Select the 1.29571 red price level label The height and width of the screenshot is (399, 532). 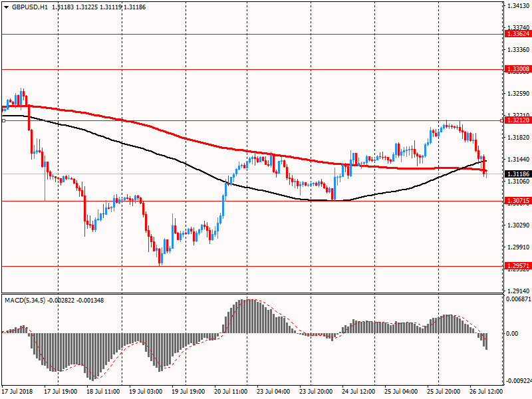point(518,265)
